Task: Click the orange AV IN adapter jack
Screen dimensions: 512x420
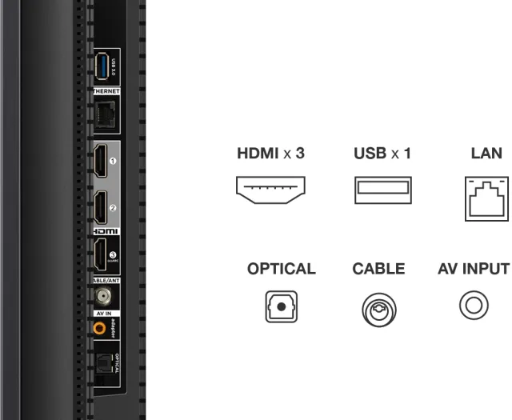Action: tap(99, 328)
